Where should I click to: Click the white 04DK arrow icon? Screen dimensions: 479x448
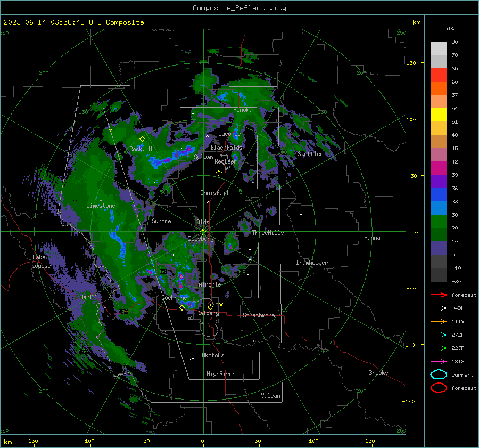(x=439, y=308)
